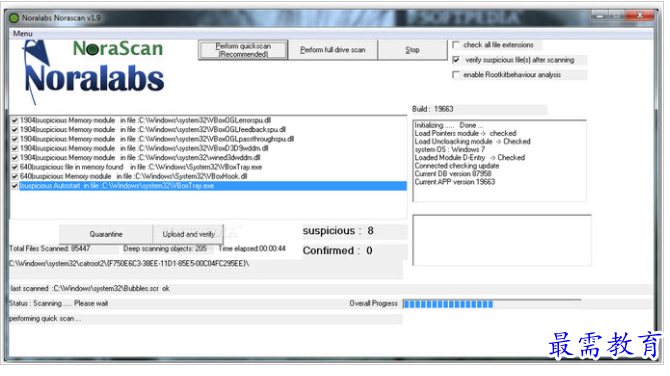The image size is (670, 376).
Task: Close the Norascan window
Action: click(x=640, y=15)
